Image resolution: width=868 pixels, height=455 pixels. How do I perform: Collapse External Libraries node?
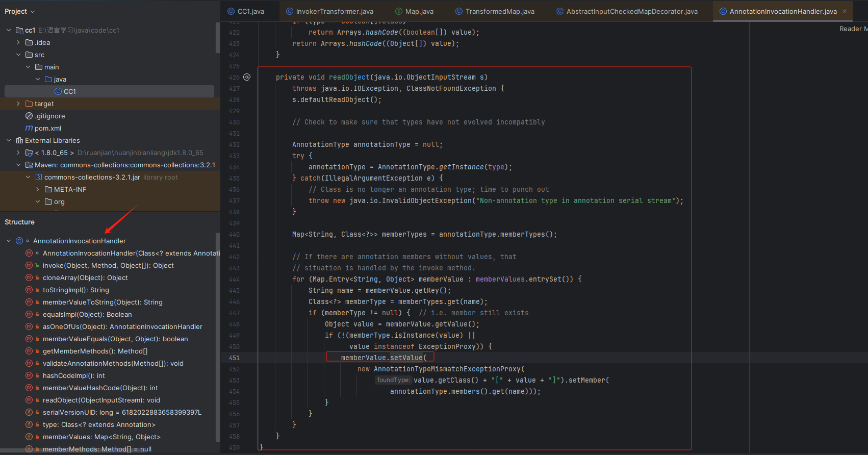9,140
